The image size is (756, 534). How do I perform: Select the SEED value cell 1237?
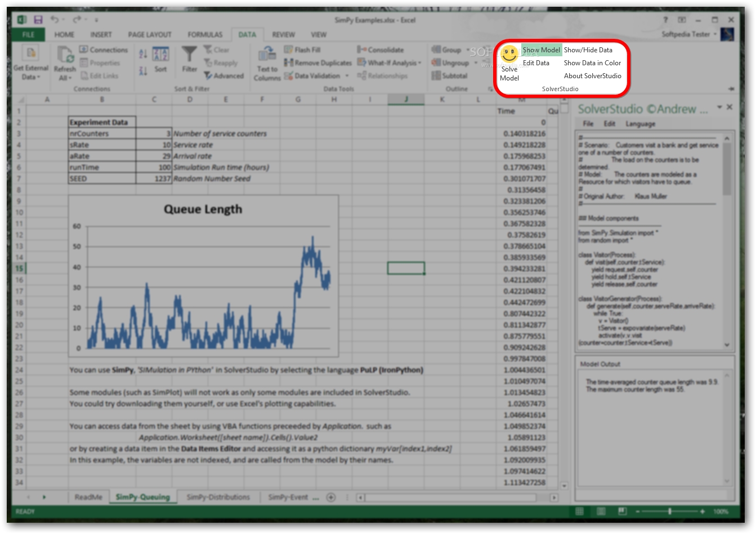click(154, 178)
